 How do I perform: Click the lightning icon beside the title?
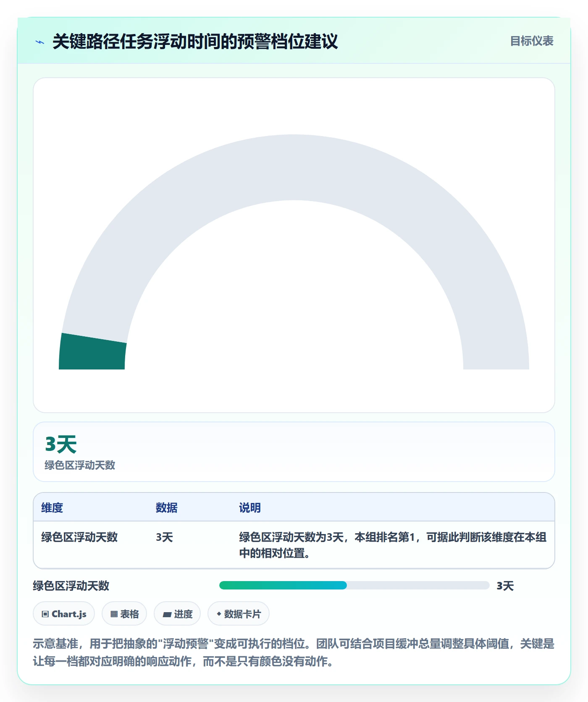(40, 42)
